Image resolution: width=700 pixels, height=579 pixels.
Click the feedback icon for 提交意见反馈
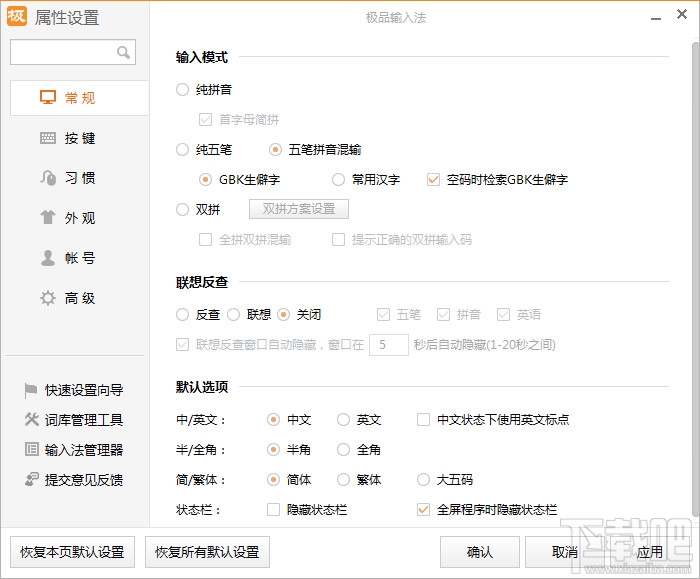click(31, 479)
